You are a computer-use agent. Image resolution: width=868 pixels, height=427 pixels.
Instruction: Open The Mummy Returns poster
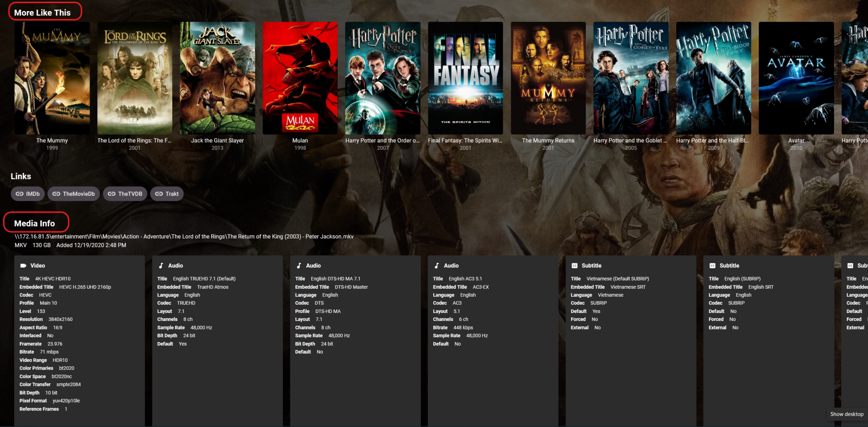[x=548, y=78]
